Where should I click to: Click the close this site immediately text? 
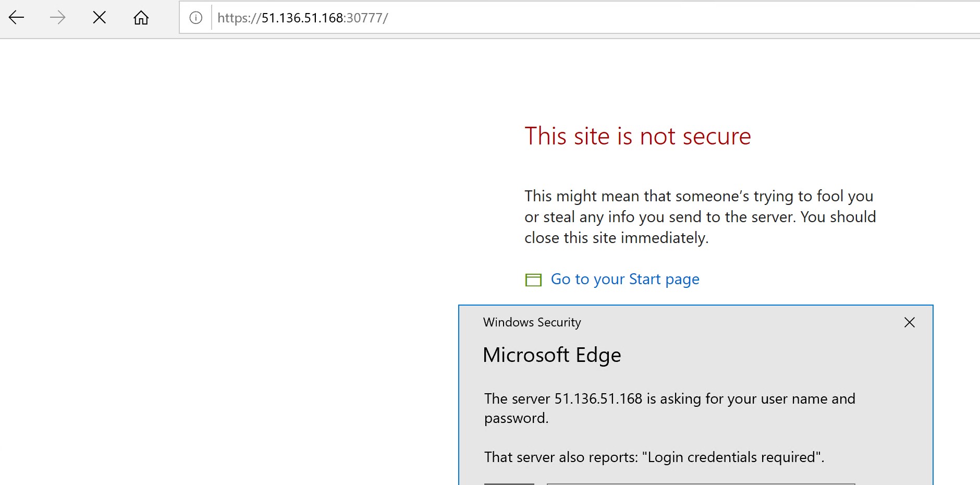pos(616,238)
